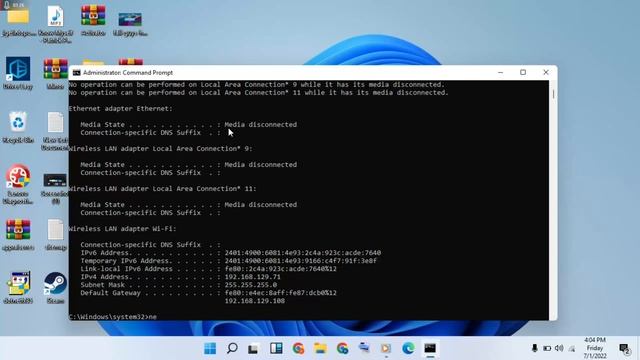Open the volume speaker tray icon

(x=559, y=348)
